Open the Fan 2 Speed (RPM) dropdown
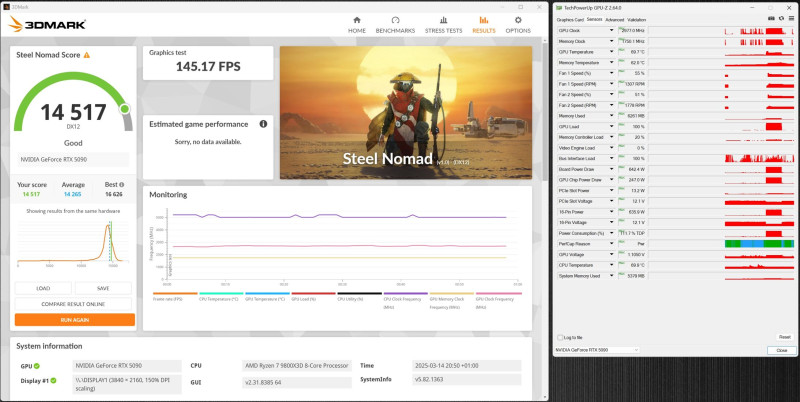Screen dimensions: 800x402 (x=612, y=105)
